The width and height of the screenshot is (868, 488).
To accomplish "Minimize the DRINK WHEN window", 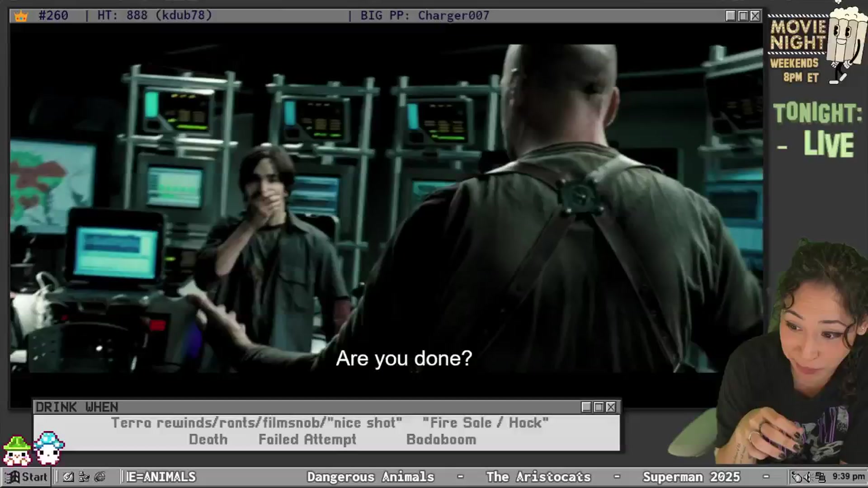I will tap(586, 407).
